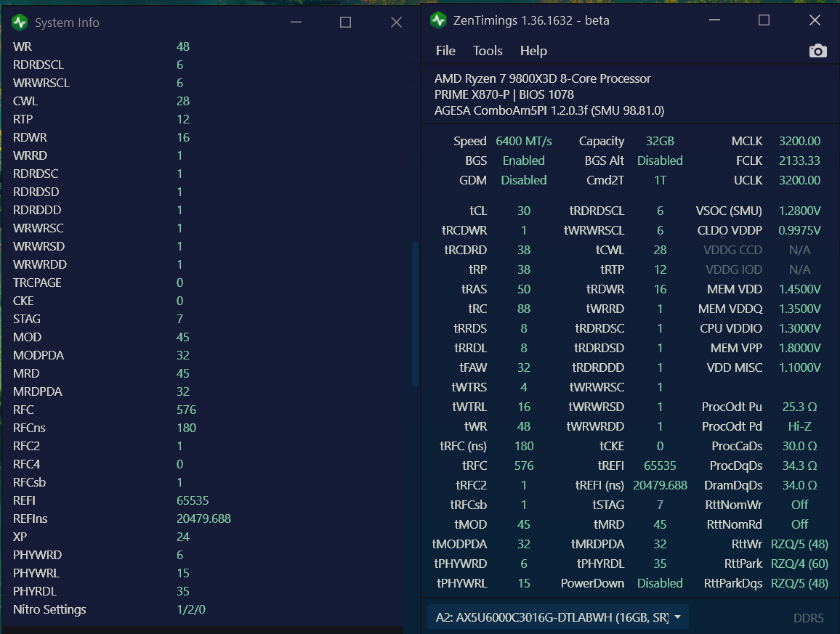Click the RttPark value RZQ/4 (60)
Screen dimensions: 840x634
point(799,564)
